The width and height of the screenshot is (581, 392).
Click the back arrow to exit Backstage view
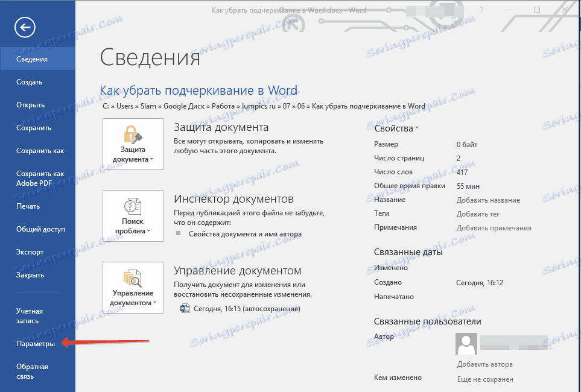tap(25, 27)
